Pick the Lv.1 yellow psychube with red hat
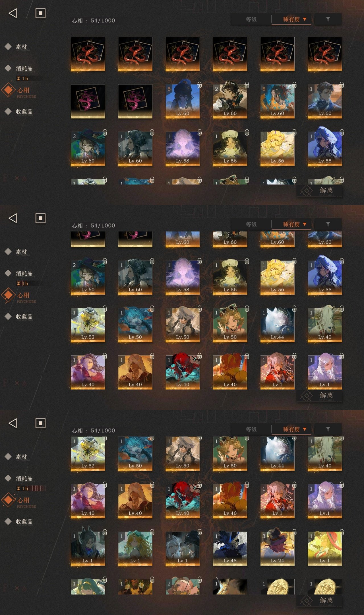 325,548
